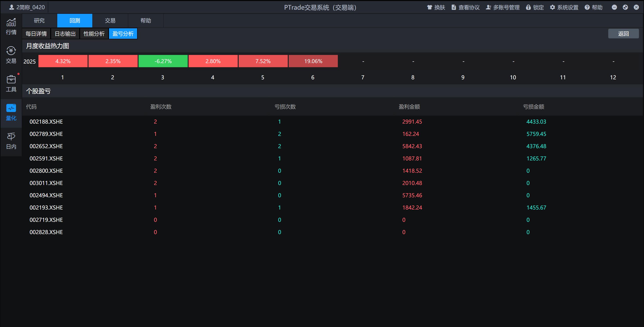The width and height of the screenshot is (644, 327).
Task: Click the 月度收益热力图 section title
Action: click(x=48, y=46)
